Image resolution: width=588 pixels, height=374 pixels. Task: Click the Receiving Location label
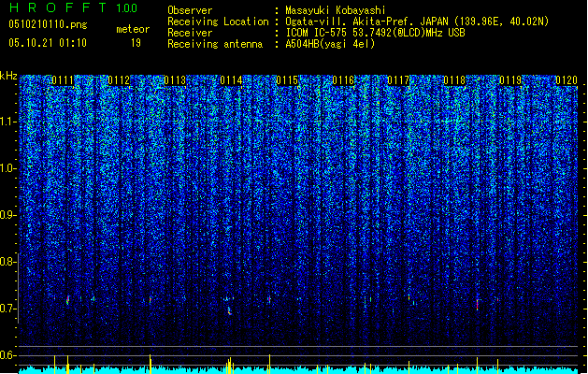218,22
